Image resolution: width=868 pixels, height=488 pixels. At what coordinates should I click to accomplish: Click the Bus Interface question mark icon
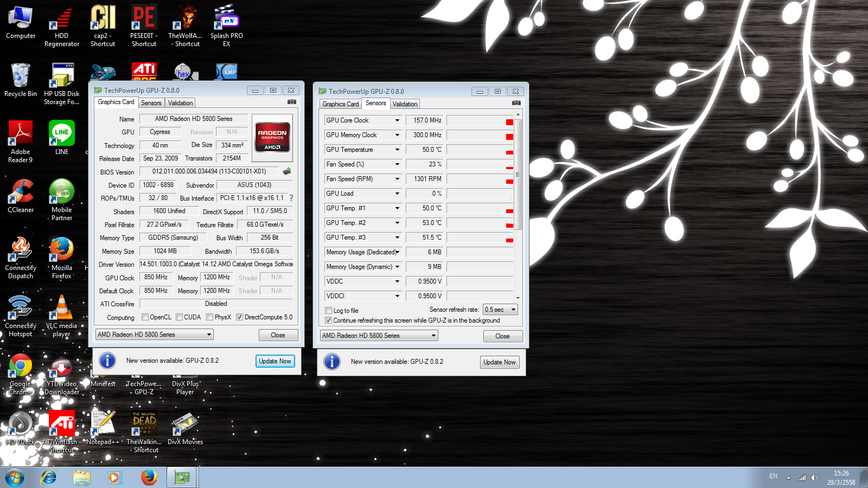coord(291,198)
